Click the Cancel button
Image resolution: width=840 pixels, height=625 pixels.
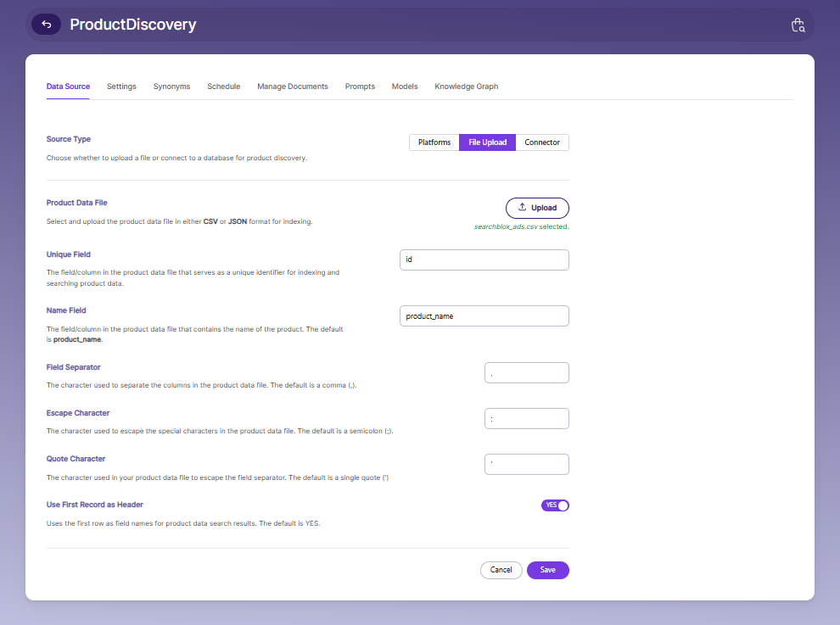(501, 570)
